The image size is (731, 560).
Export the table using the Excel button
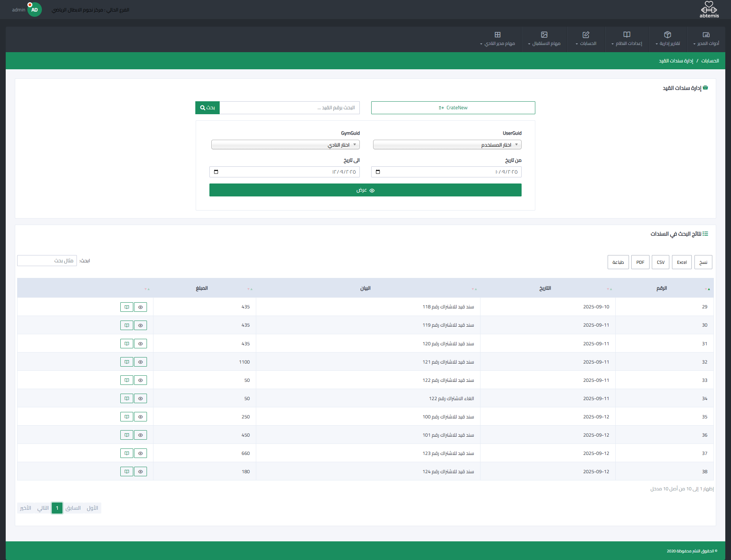click(682, 262)
